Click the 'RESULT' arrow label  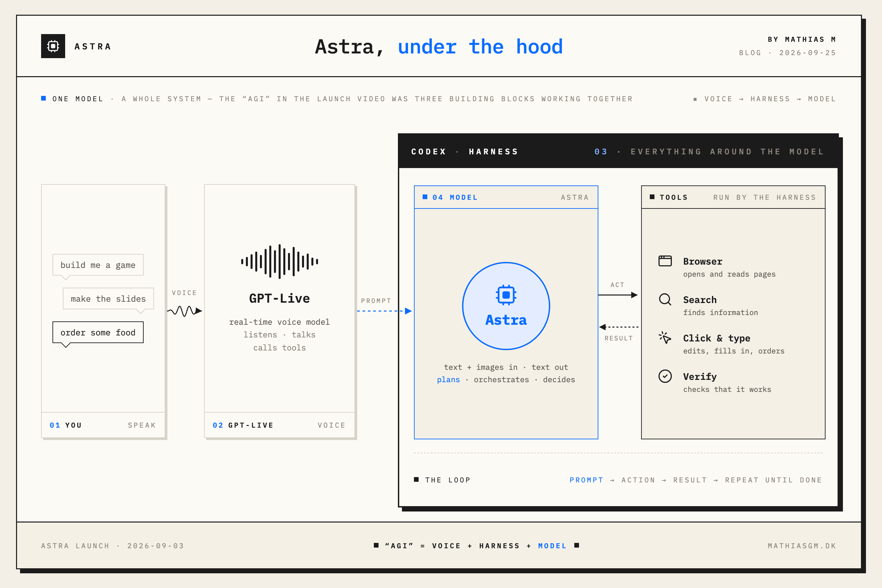click(x=618, y=338)
